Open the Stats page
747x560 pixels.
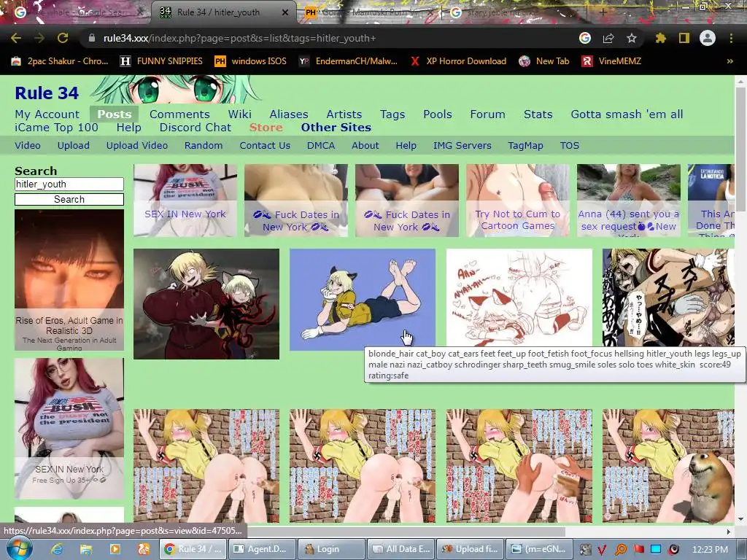[538, 114]
